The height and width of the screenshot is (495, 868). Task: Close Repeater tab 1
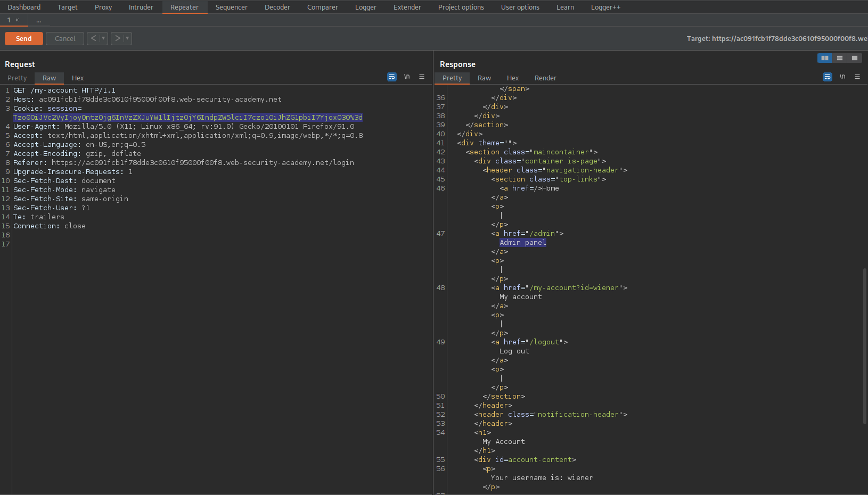(x=17, y=20)
